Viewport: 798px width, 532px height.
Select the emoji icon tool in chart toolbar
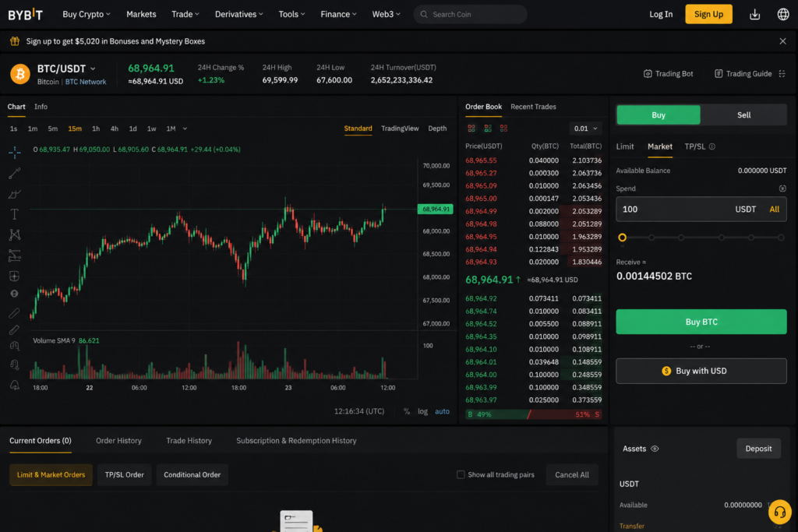(14, 294)
